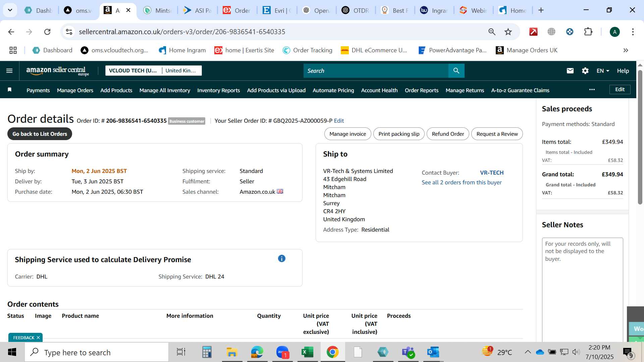Click the red arrow extension icon
Screen dimensions: 644x362
click(533, 32)
